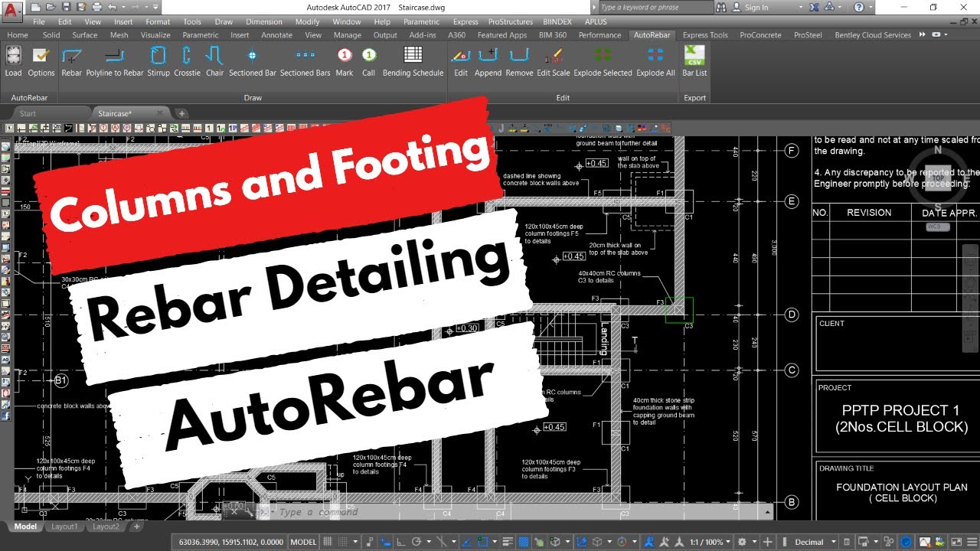Toggle grid display in status bar
This screenshot has width=980, height=551.
point(328,542)
